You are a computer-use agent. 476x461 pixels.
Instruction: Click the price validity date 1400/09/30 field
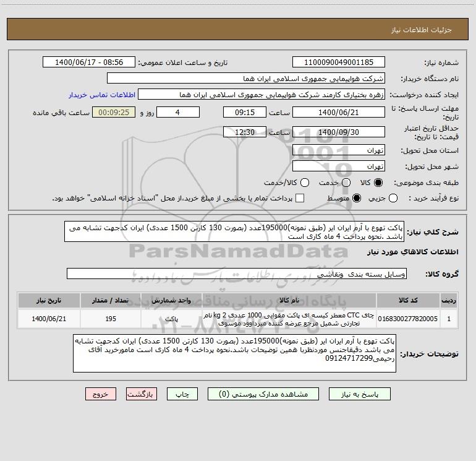[x=339, y=132]
